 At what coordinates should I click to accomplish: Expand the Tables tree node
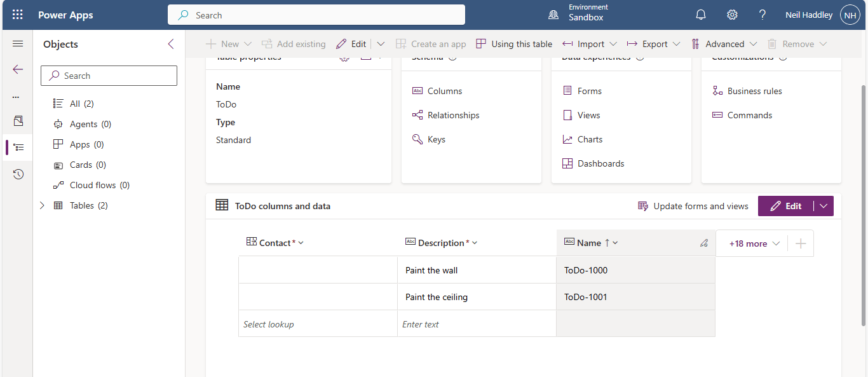(42, 205)
